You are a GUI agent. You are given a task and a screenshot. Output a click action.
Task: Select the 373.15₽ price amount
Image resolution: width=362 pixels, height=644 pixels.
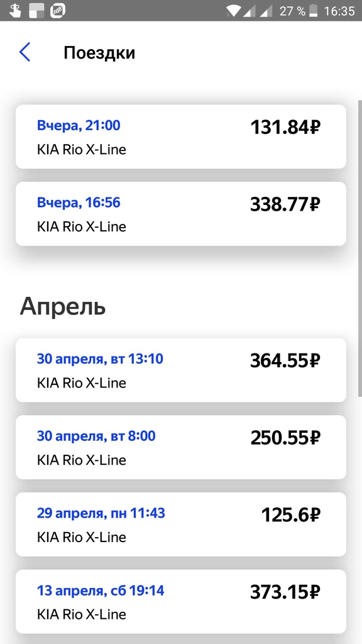285,592
